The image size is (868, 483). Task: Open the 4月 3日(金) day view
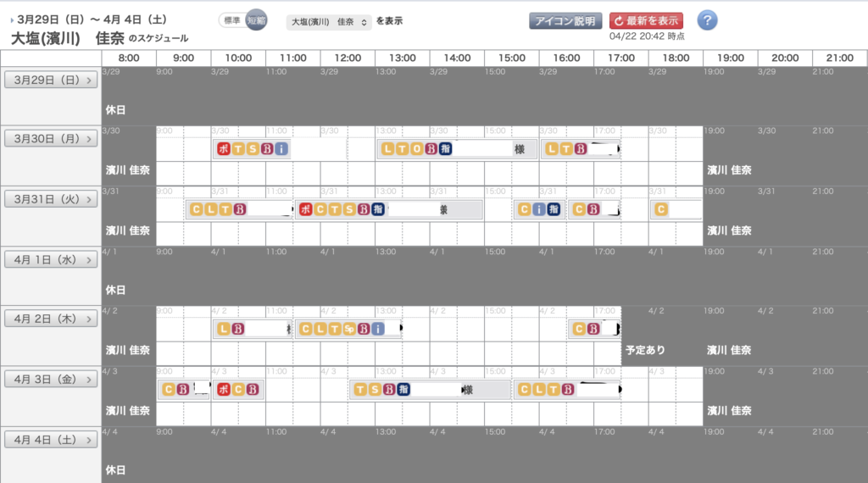[x=50, y=380]
